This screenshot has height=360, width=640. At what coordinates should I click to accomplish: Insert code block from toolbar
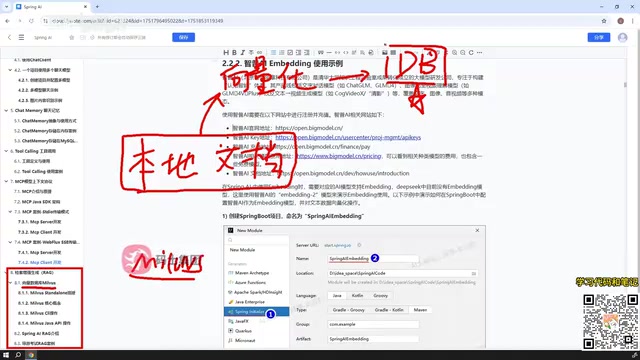346,53
